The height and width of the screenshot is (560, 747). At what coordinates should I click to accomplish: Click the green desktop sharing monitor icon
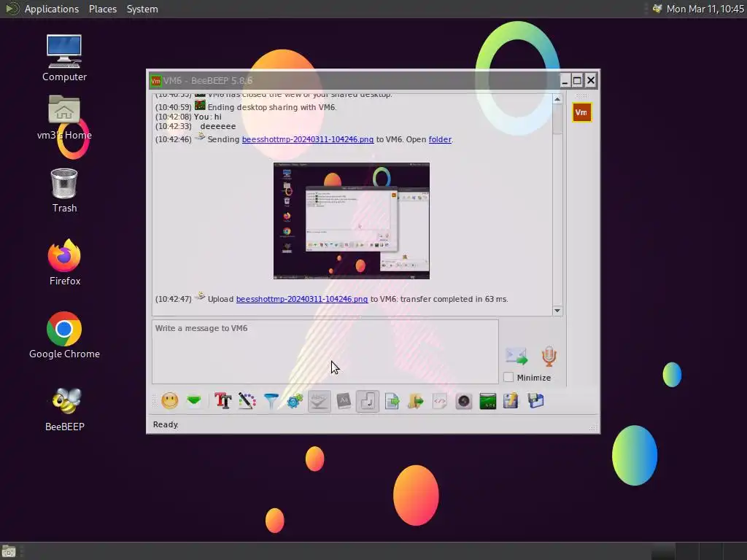coord(488,401)
